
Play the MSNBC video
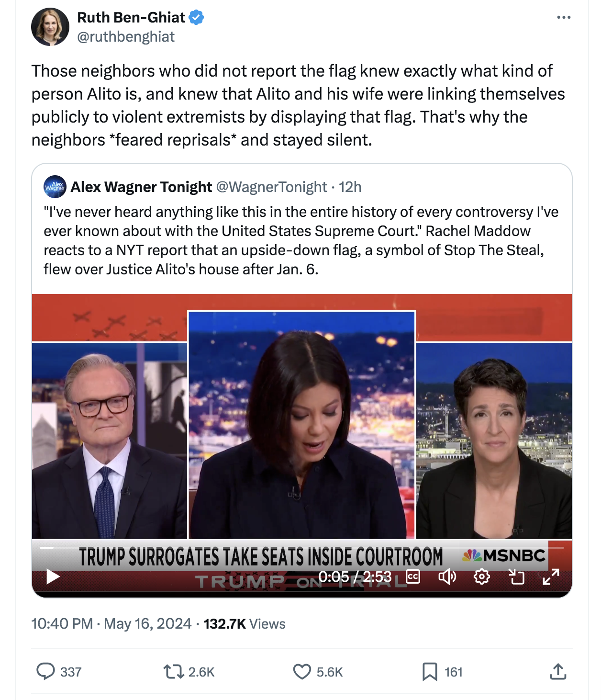point(53,577)
